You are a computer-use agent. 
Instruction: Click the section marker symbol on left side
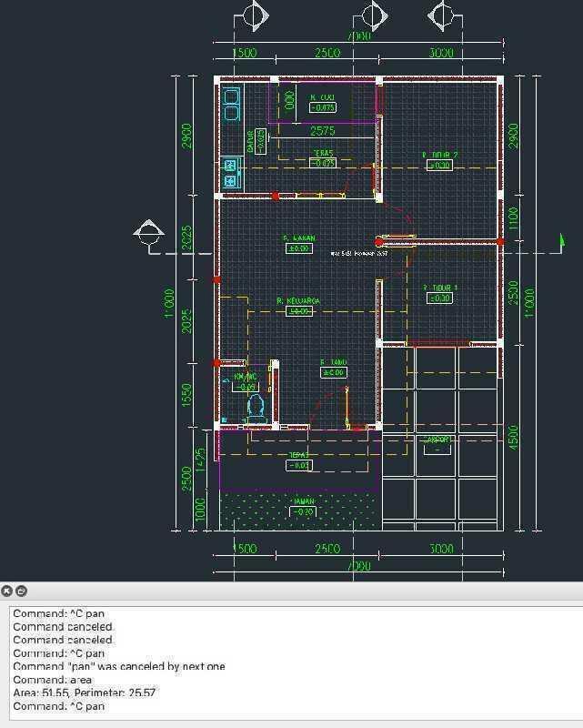(148, 233)
